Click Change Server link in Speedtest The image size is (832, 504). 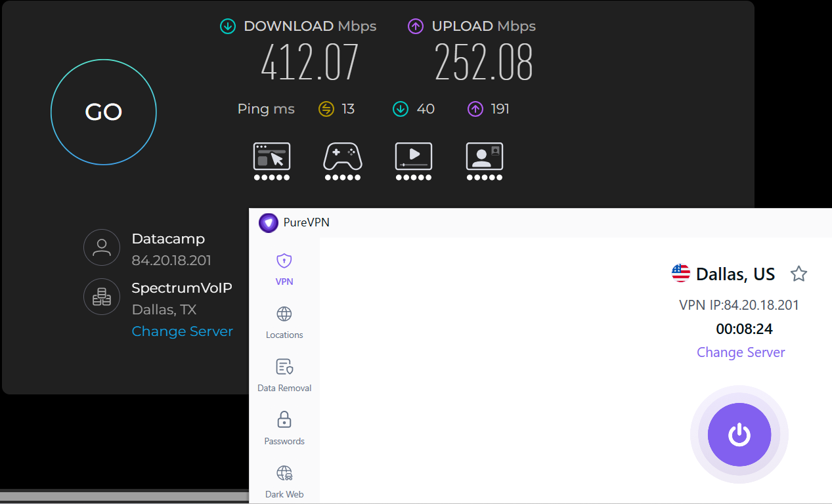point(183,331)
